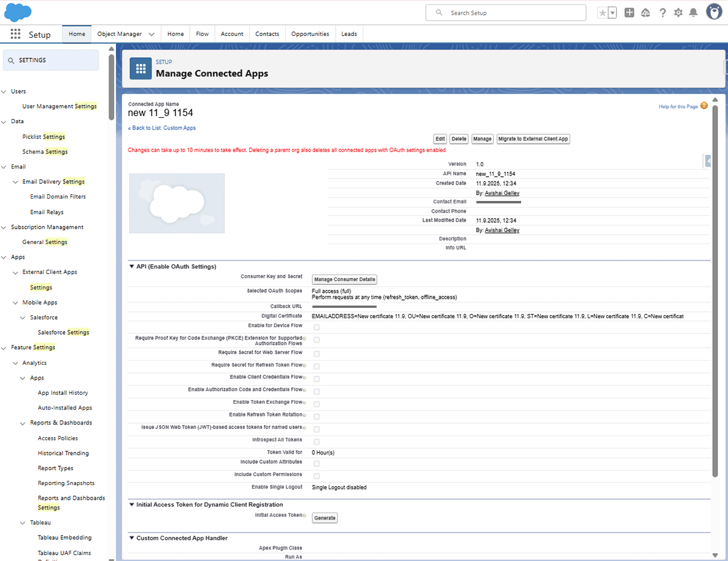Click the Salesforce cloud logo
The width and height of the screenshot is (728, 561).
coord(18,12)
